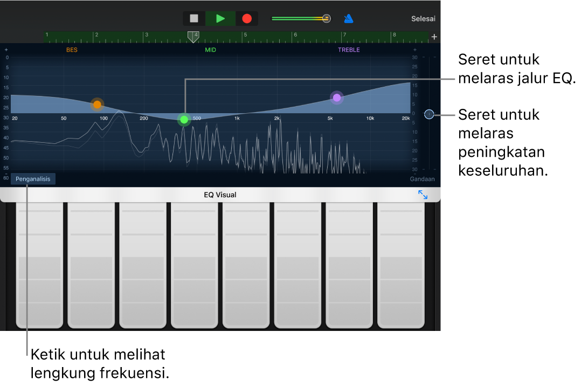Tap the master volume slider handle

click(x=327, y=18)
